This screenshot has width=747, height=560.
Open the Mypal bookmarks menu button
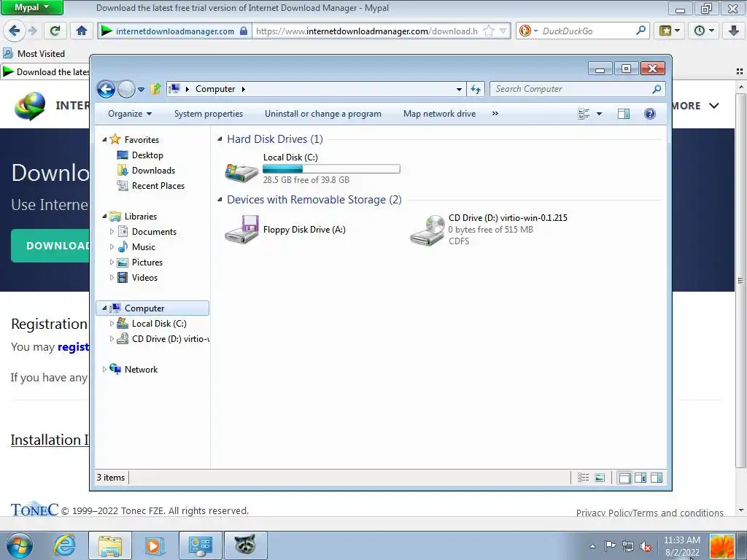click(669, 31)
